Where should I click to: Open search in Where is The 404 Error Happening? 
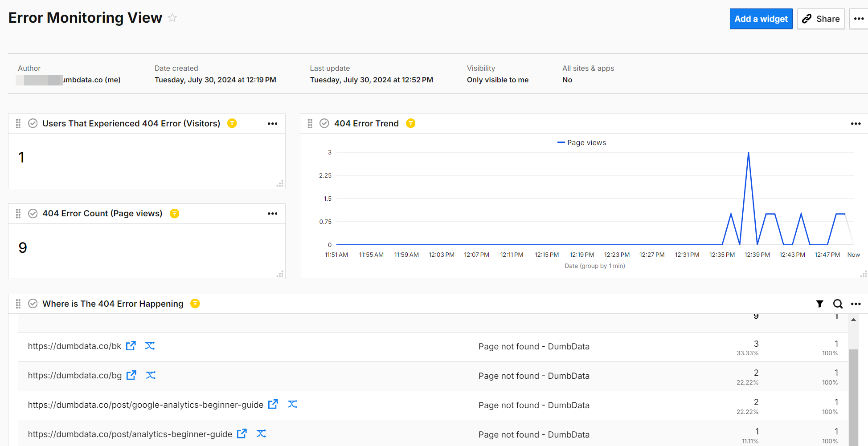click(x=838, y=304)
